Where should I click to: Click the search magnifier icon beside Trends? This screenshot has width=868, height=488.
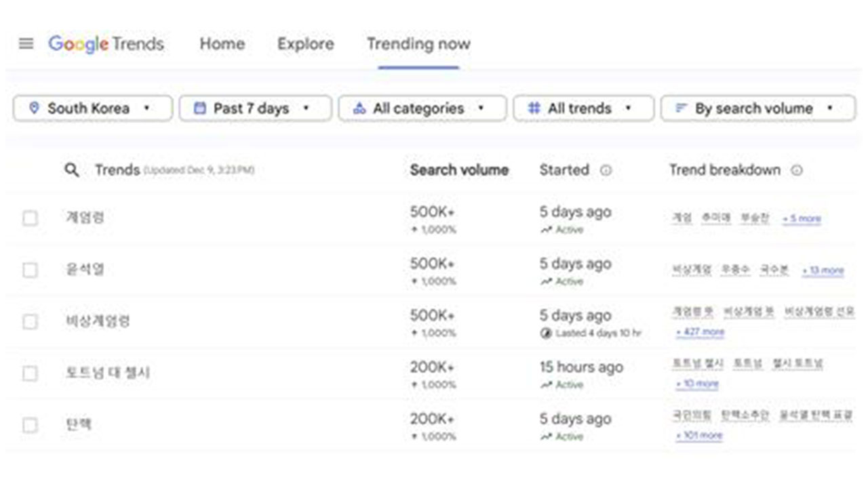tap(71, 170)
